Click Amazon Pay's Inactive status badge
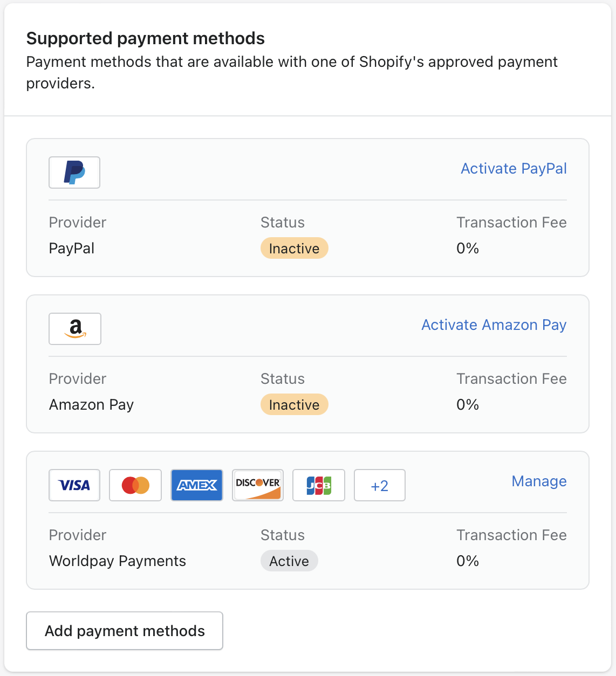616x676 pixels. 294,405
